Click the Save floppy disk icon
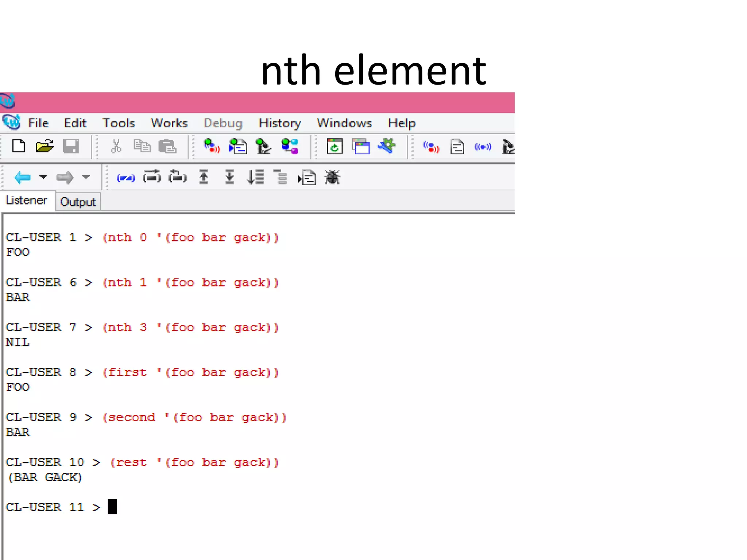 click(x=71, y=147)
